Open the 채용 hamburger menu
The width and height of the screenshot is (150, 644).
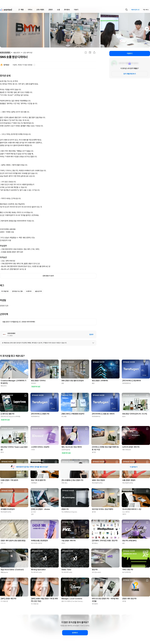coord(21,10)
